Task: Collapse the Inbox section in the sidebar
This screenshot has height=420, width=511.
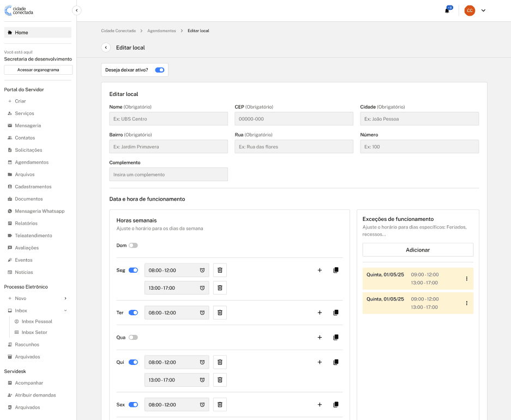Action: coord(65,310)
